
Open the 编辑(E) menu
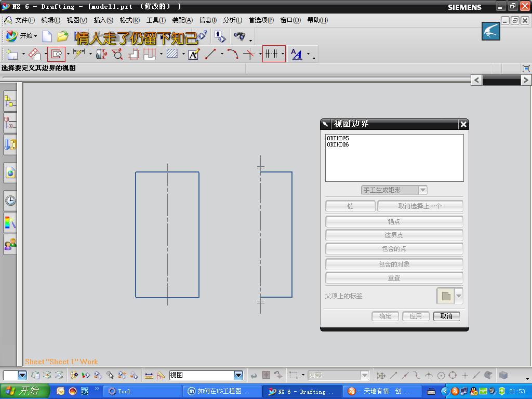tap(51, 20)
